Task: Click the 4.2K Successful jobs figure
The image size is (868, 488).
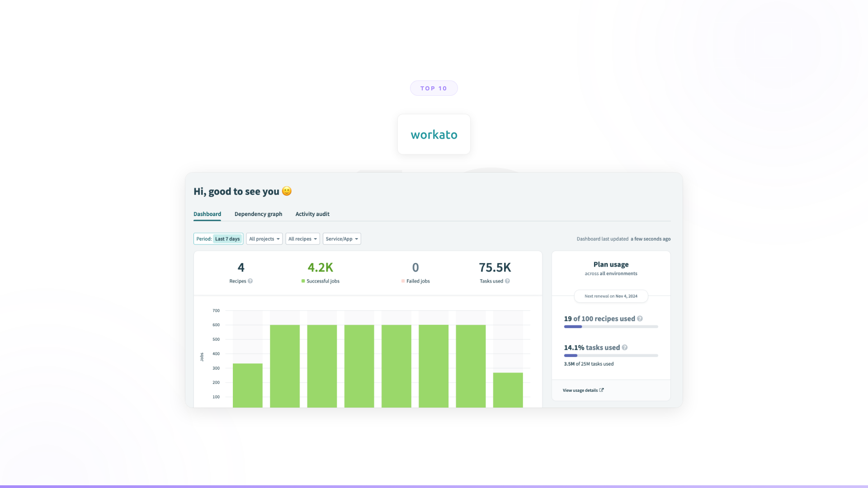Action: (x=321, y=267)
